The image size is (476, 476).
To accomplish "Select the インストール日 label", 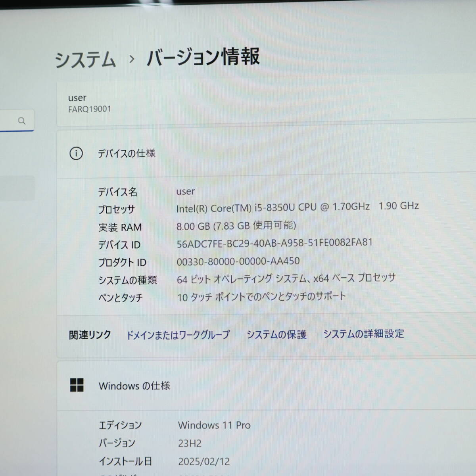I will [125, 461].
